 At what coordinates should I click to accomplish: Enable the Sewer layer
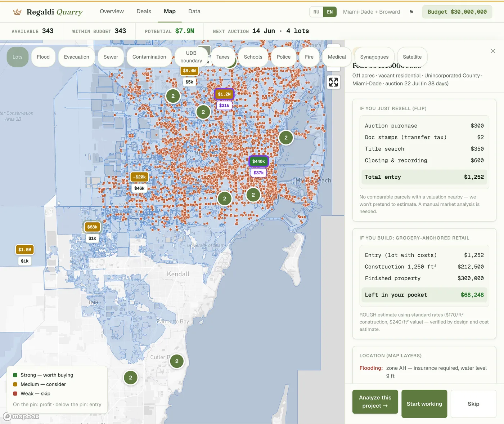click(111, 57)
